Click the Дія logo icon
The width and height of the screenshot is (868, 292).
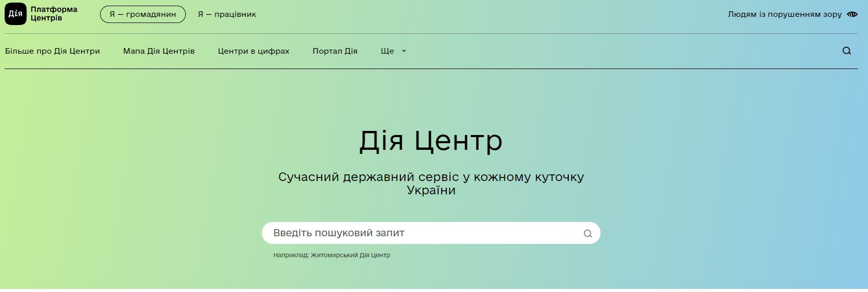[15, 14]
